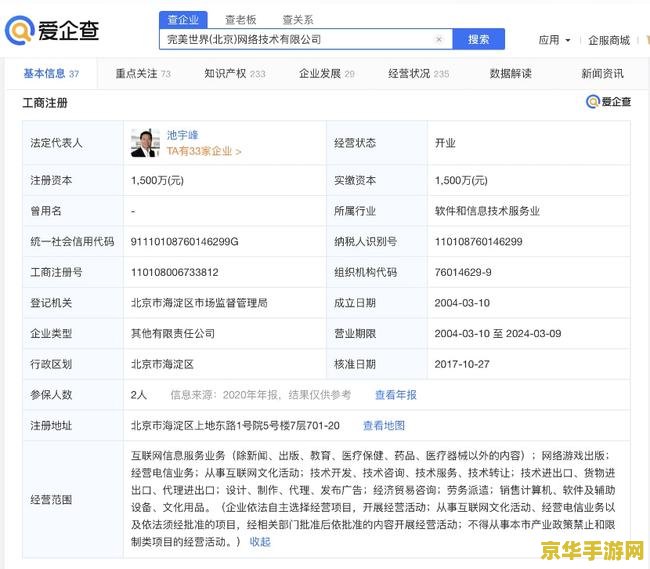This screenshot has height=569, width=650.
Task: Select the 查老板 search tab
Action: click(x=240, y=20)
